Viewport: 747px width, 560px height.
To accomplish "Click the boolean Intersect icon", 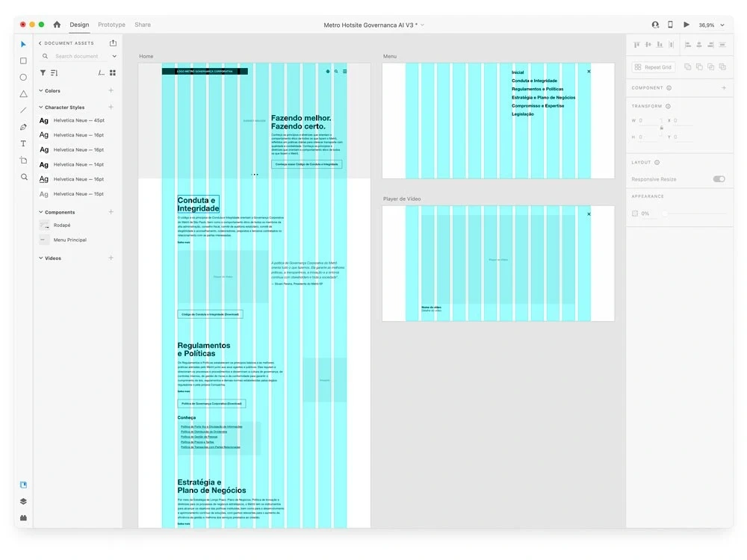I will coord(711,67).
